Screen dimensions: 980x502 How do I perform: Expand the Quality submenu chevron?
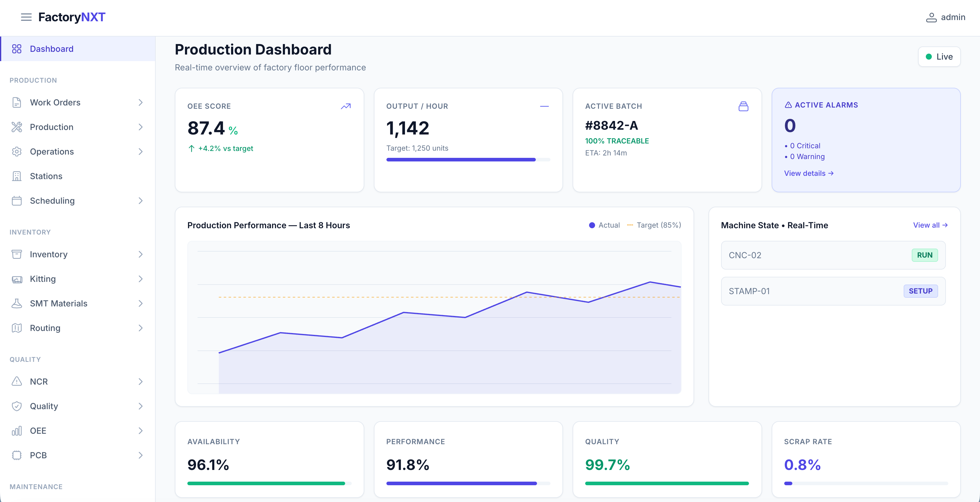click(140, 406)
